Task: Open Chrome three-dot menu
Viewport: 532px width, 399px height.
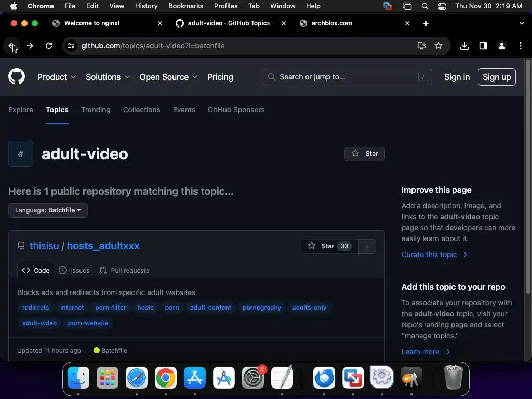Action: click(x=521, y=46)
